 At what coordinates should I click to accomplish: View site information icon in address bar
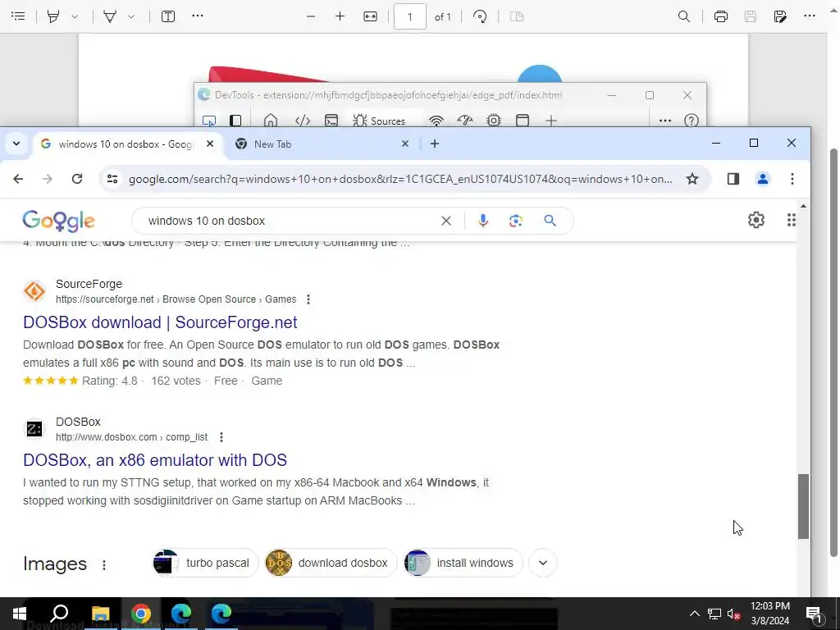pos(112,179)
